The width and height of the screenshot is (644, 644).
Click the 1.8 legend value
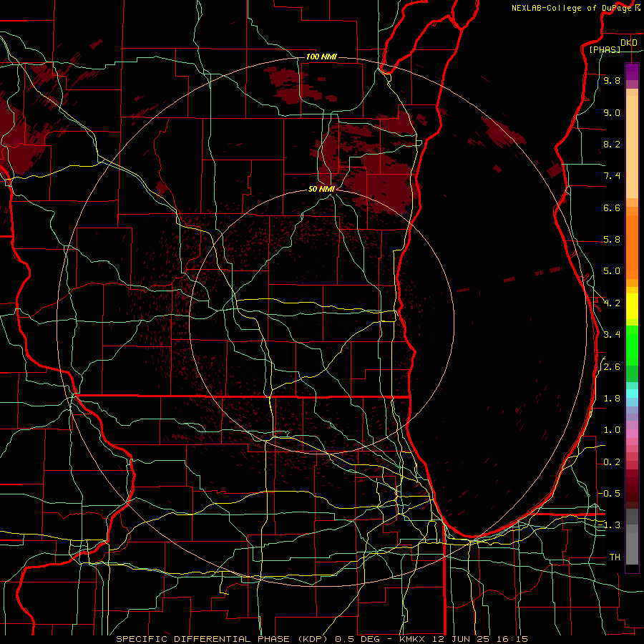coord(612,399)
